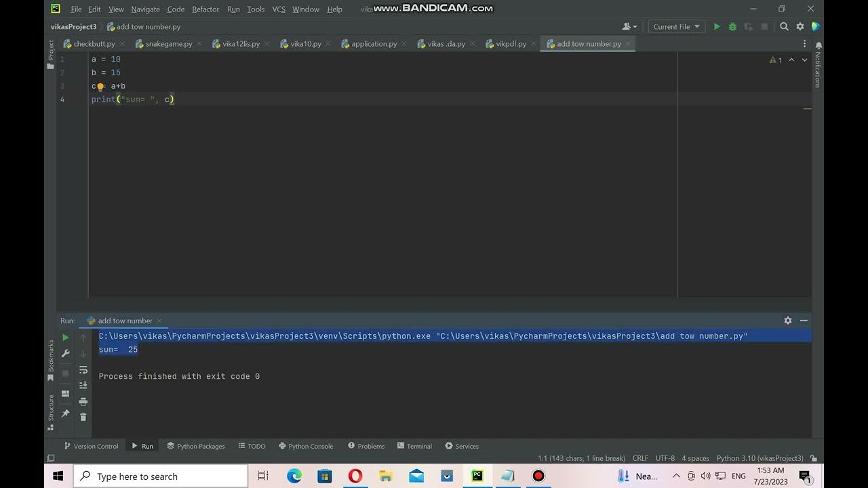Open the VCS menu
This screenshot has width=868, height=488.
[x=279, y=9]
